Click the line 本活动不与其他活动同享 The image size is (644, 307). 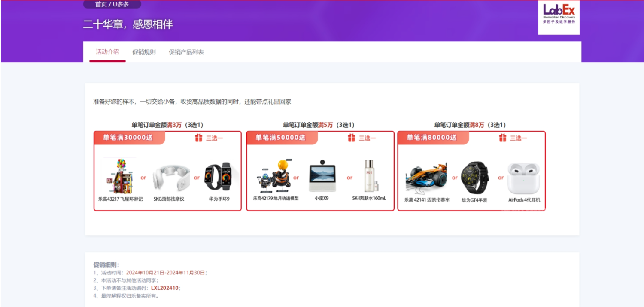click(126, 280)
